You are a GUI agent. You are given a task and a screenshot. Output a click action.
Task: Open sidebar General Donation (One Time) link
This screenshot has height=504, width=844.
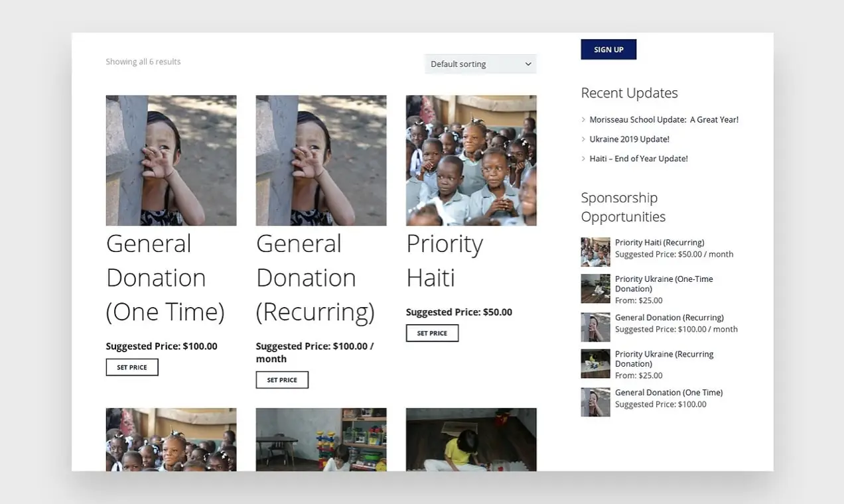tap(669, 393)
